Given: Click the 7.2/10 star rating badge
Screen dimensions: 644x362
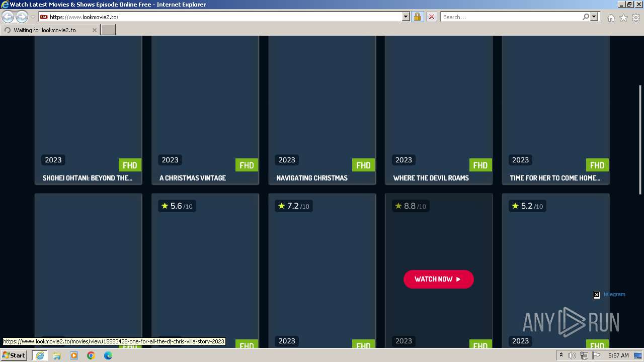Looking at the screenshot, I should 293,206.
